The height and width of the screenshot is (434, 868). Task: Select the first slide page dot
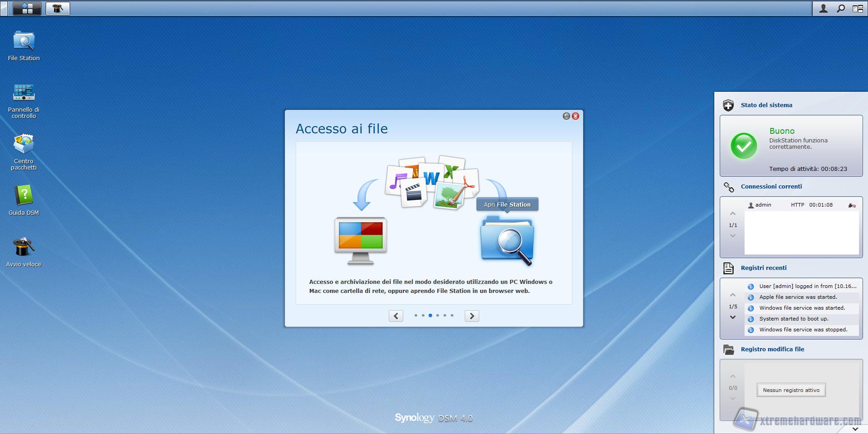coord(416,316)
